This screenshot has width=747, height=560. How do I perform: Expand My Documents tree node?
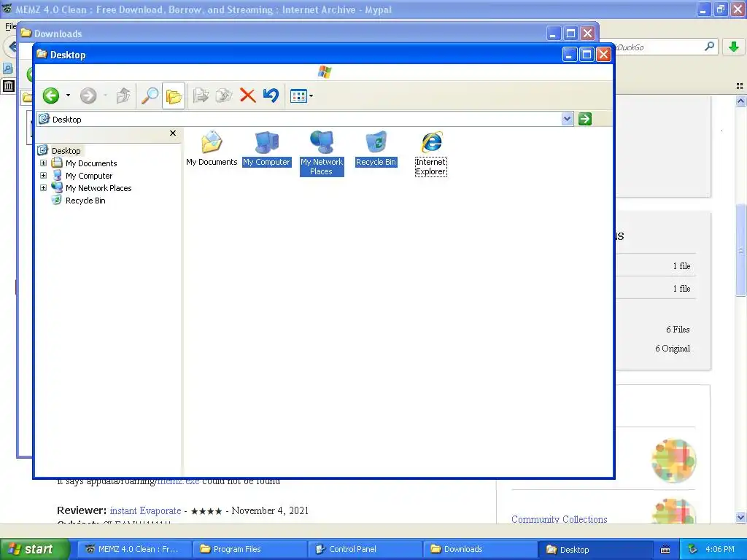pyautogui.click(x=43, y=163)
